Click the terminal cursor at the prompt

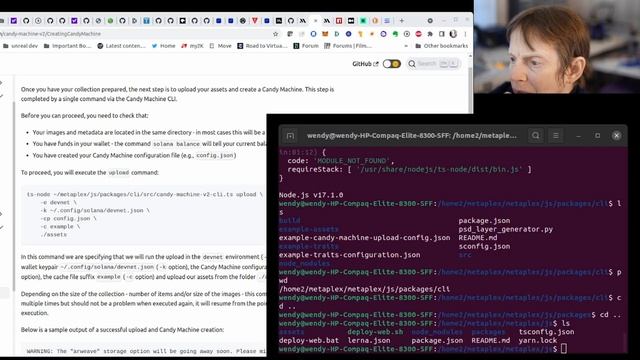pos(564,349)
